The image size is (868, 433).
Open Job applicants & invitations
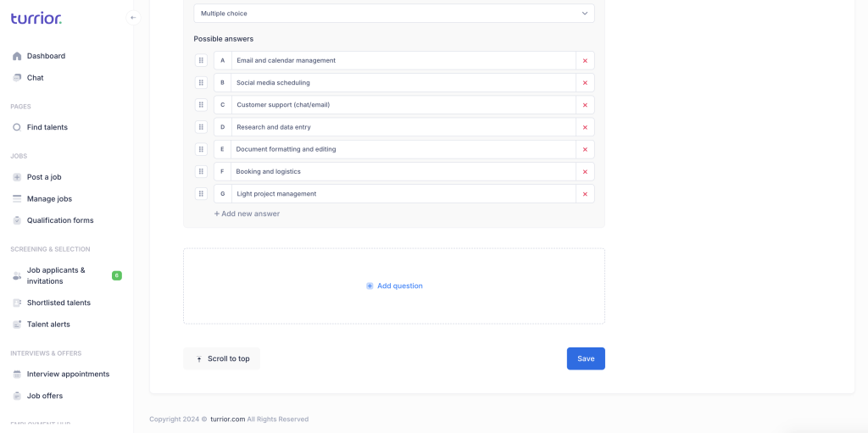point(56,275)
